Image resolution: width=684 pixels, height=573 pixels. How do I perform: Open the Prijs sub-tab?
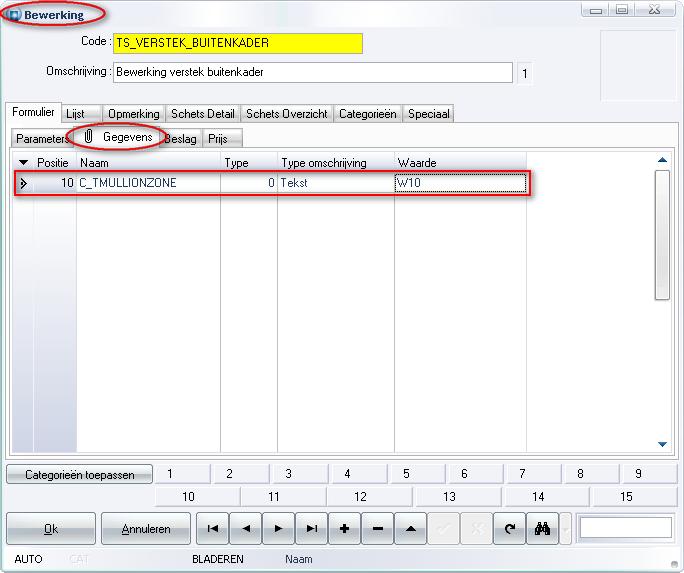click(x=222, y=139)
